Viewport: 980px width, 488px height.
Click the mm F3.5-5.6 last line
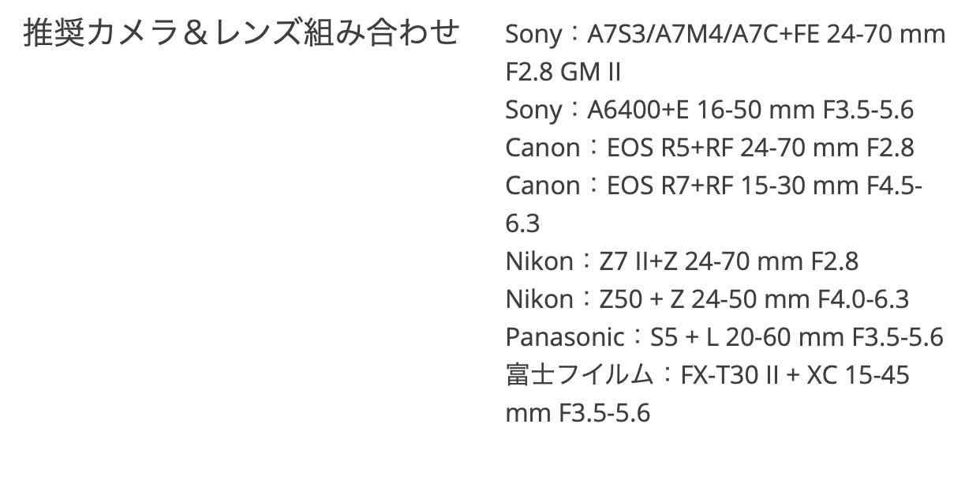click(578, 413)
